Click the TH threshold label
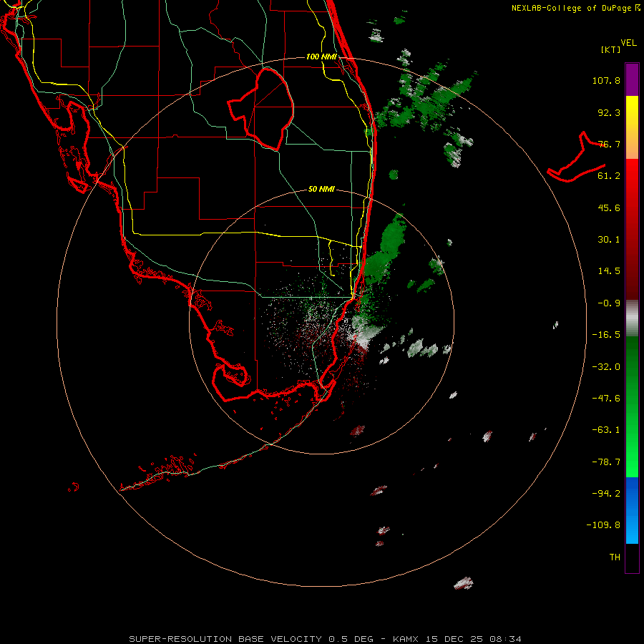This screenshot has height=644, width=644. pos(615,557)
